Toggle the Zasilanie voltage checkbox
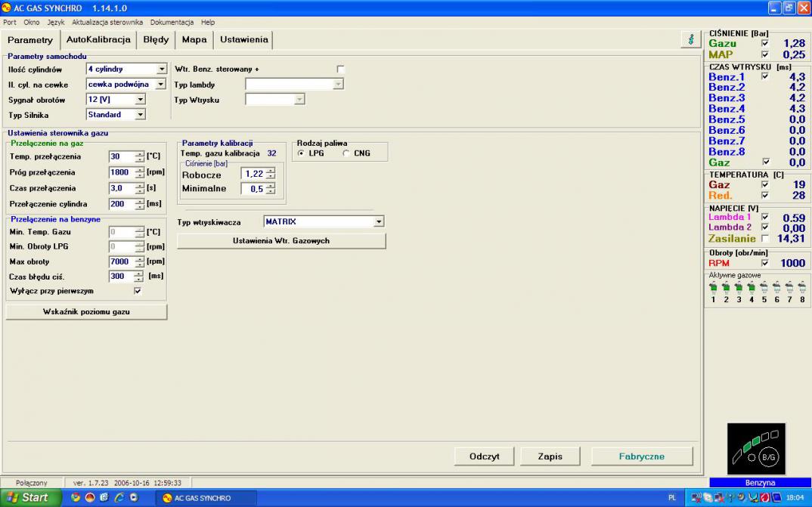This screenshot has width=812, height=507. click(x=764, y=239)
